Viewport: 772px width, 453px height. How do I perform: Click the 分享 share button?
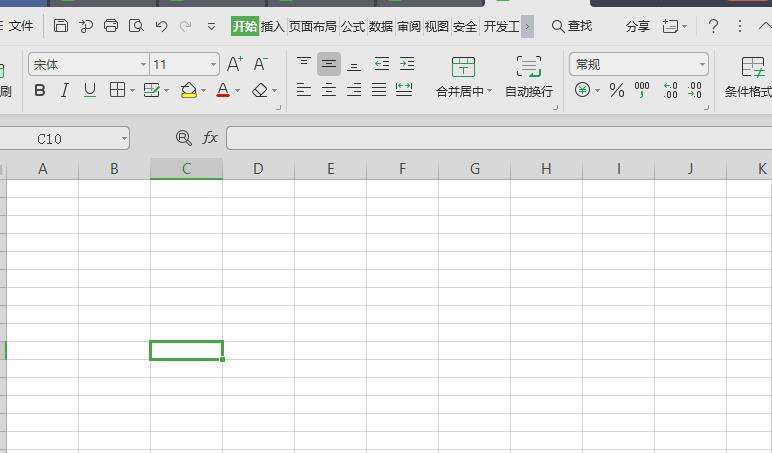[638, 26]
